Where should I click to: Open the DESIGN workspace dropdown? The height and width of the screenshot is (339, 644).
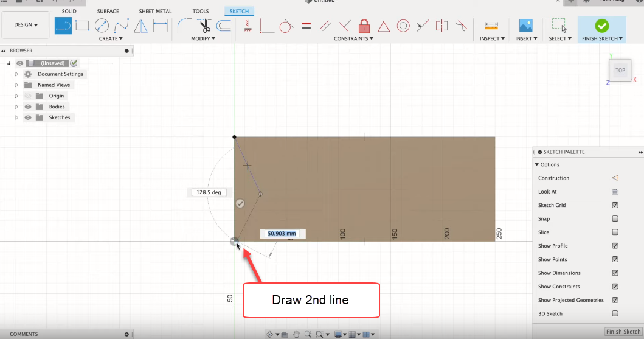point(26,25)
